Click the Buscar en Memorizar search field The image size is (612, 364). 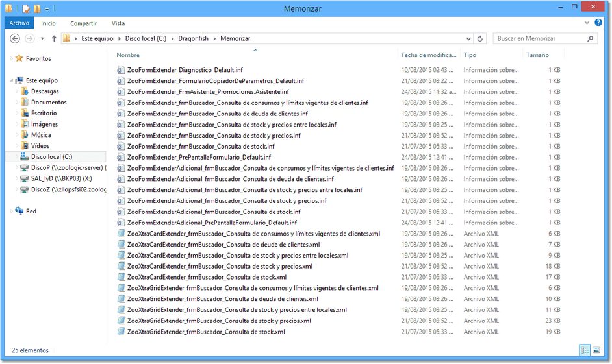click(539, 39)
